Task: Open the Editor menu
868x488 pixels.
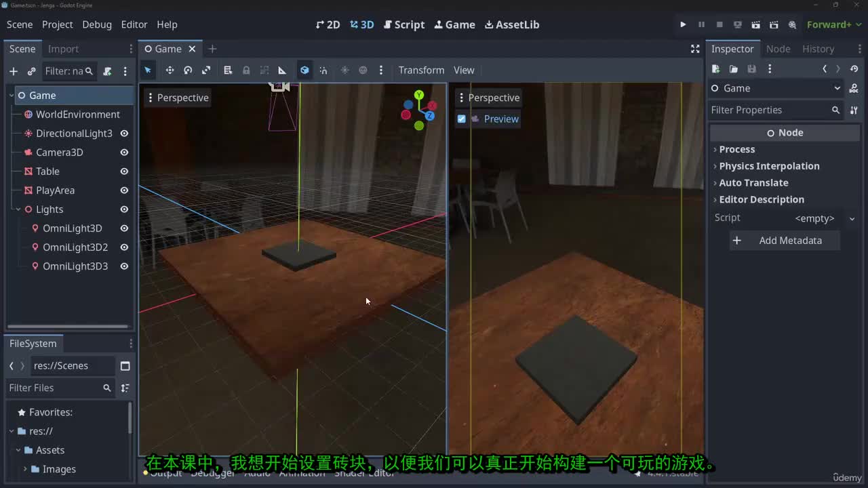Action: coord(134,24)
